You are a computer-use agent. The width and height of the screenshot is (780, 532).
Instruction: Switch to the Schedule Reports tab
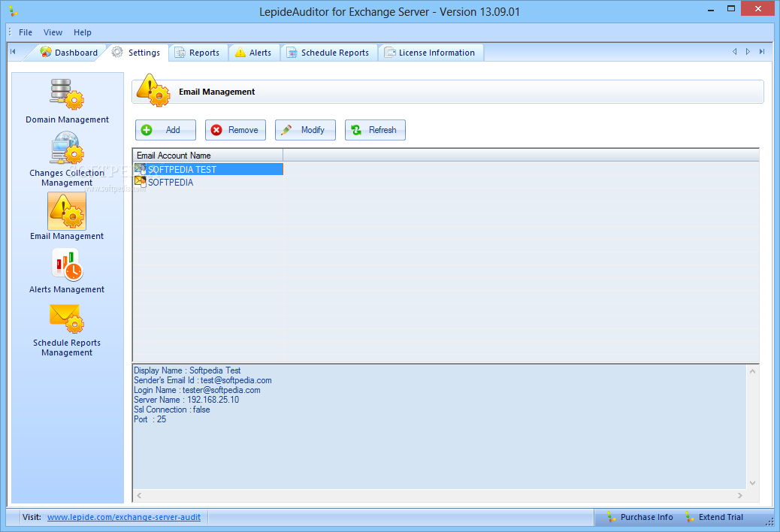(x=328, y=53)
